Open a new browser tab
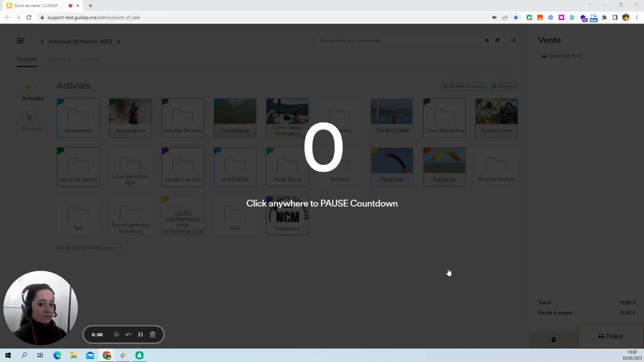This screenshot has height=362, width=644. click(91, 6)
